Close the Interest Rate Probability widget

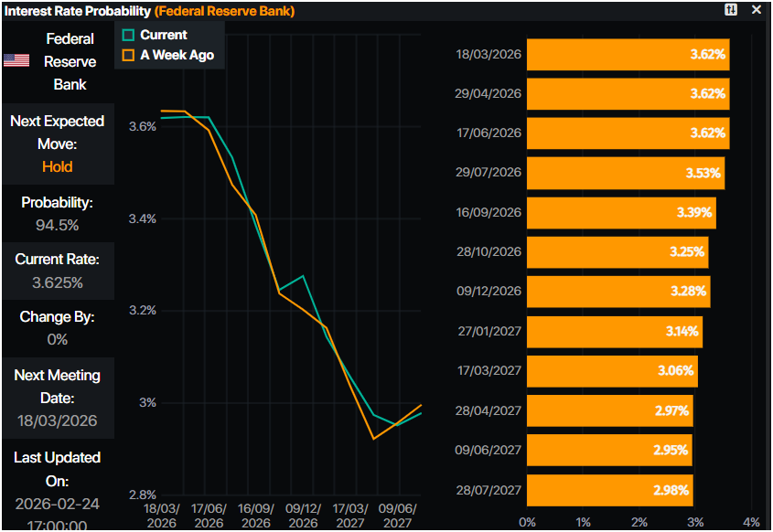pyautogui.click(x=756, y=10)
